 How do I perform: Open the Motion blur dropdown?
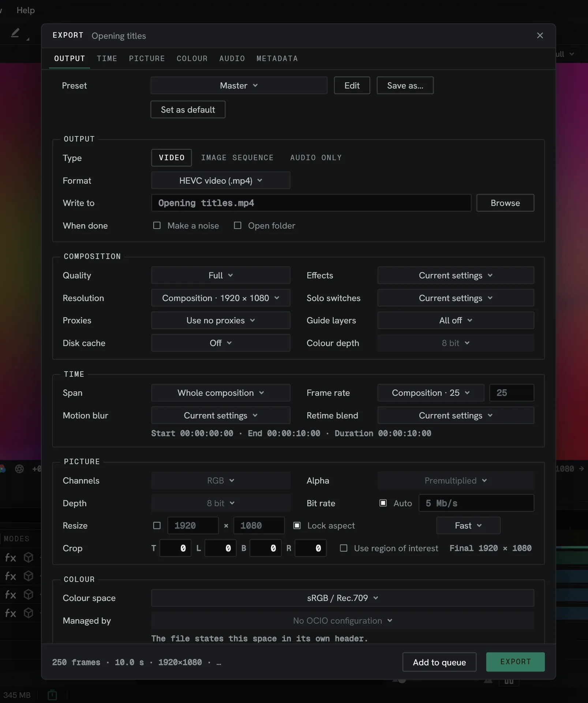[221, 416]
